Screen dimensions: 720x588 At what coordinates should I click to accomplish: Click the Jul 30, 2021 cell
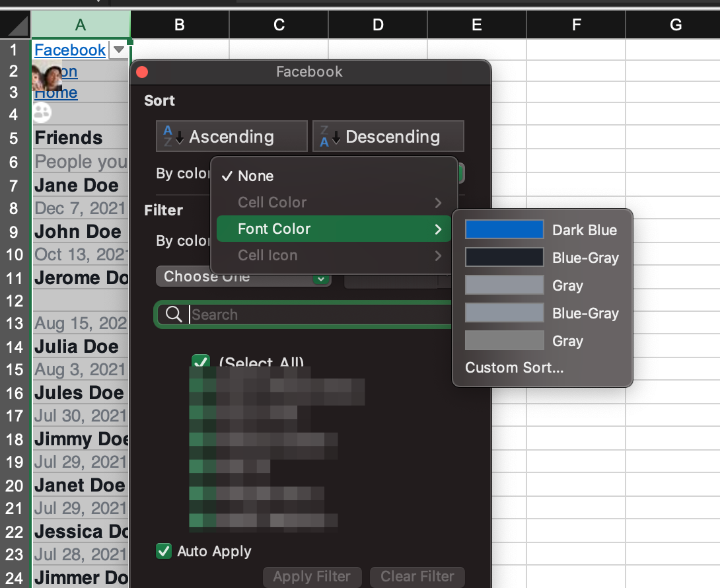tap(81, 416)
